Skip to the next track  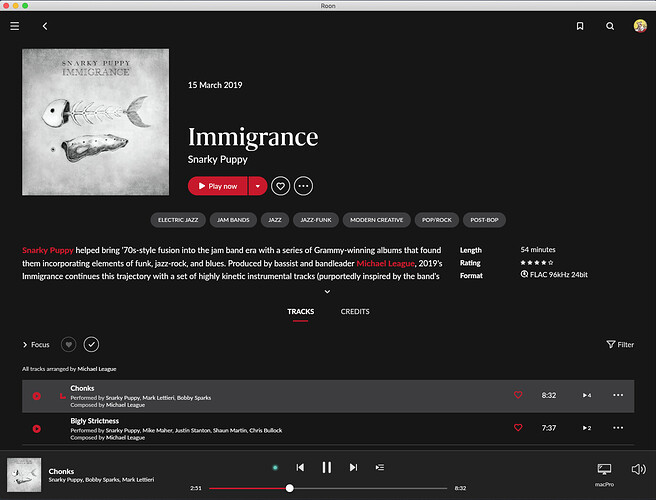click(354, 467)
